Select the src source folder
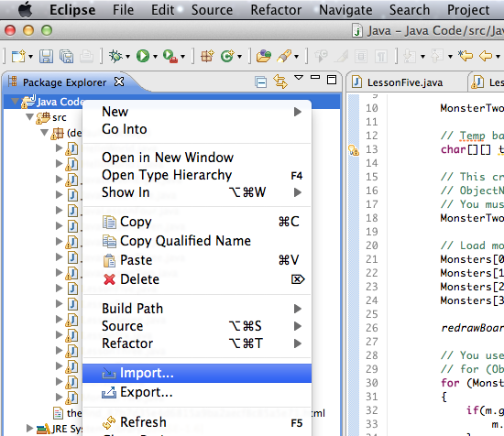 [x=60, y=117]
